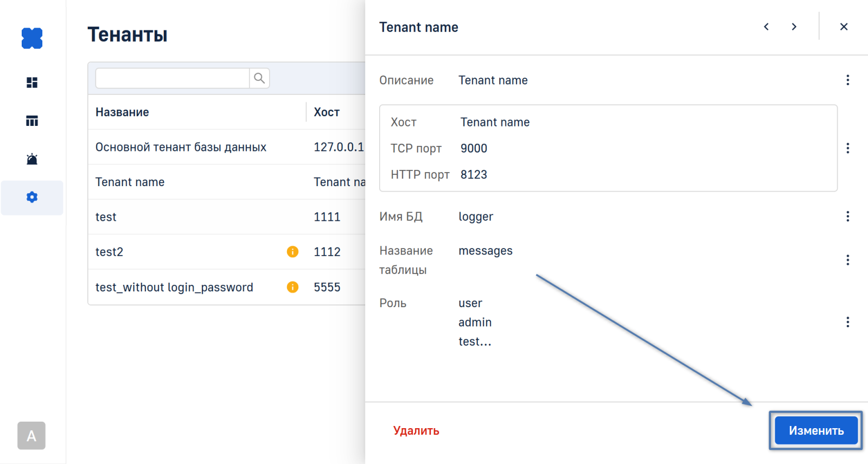The height and width of the screenshot is (464, 868).
Task: Open options menu for Хост block
Action: [x=847, y=148]
